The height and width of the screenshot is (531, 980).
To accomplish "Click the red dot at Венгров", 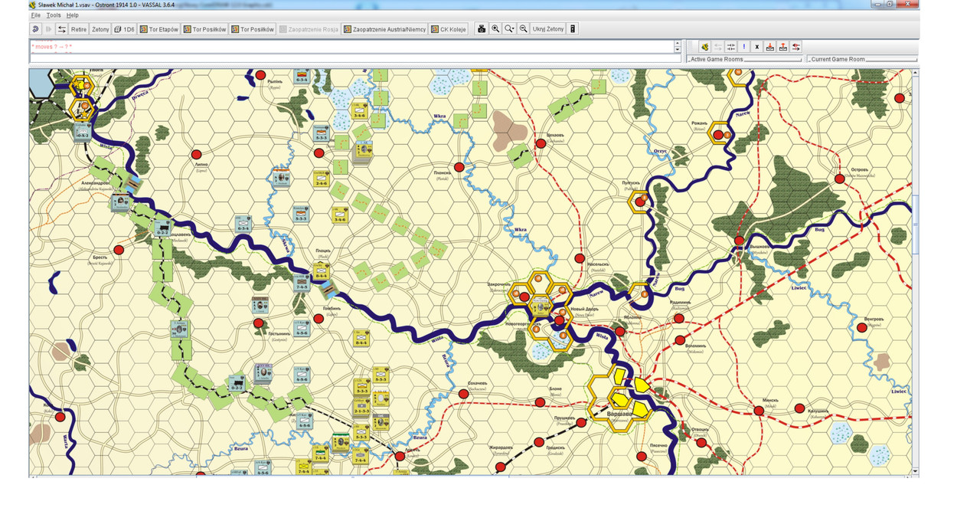I will click(862, 327).
